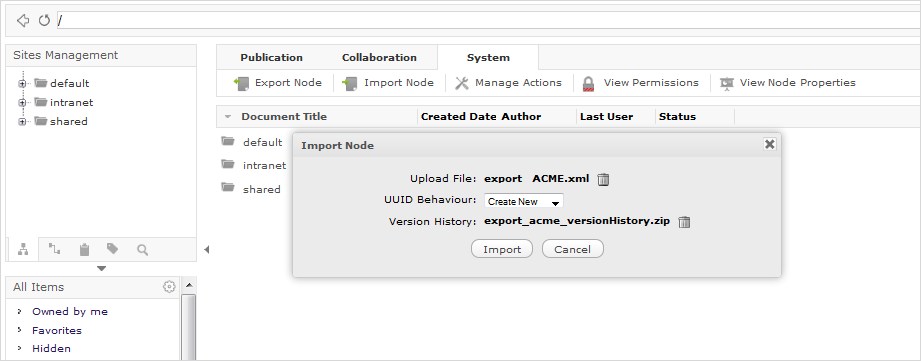The width and height of the screenshot is (921, 361).
Task: Open the Owned by me link
Action: point(70,312)
